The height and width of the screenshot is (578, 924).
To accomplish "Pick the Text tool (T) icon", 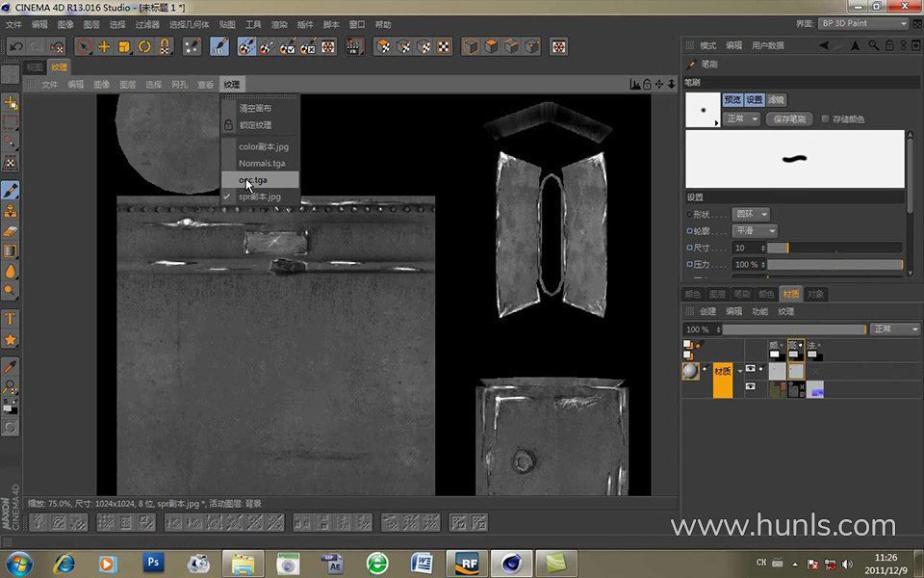I will click(x=11, y=318).
